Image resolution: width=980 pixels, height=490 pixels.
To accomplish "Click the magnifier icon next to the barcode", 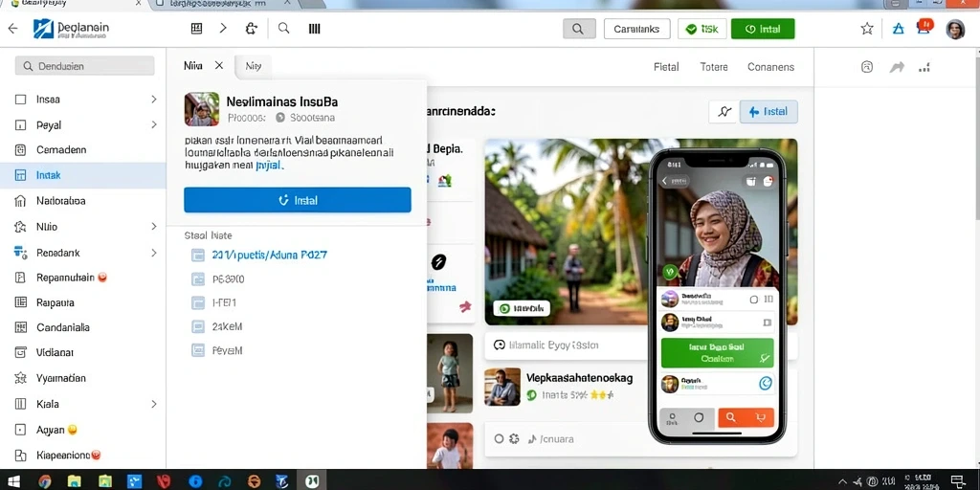I will tap(283, 28).
